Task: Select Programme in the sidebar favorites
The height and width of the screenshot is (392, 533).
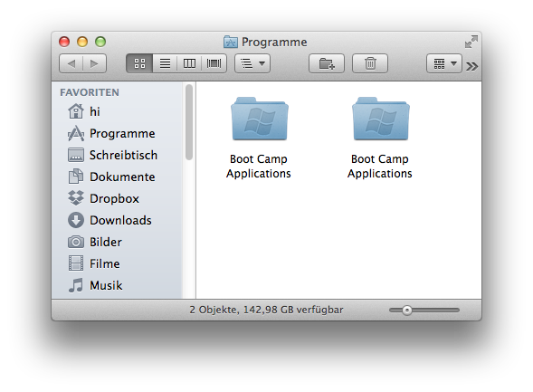Action: click(x=117, y=133)
